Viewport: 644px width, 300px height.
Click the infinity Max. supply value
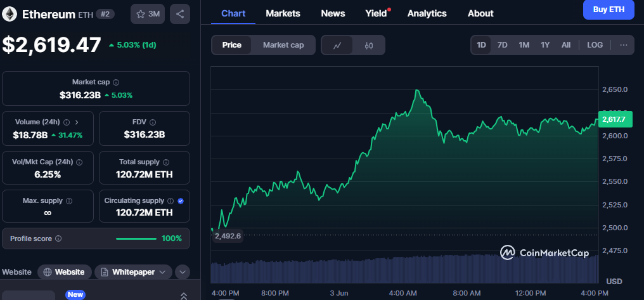[48, 213]
